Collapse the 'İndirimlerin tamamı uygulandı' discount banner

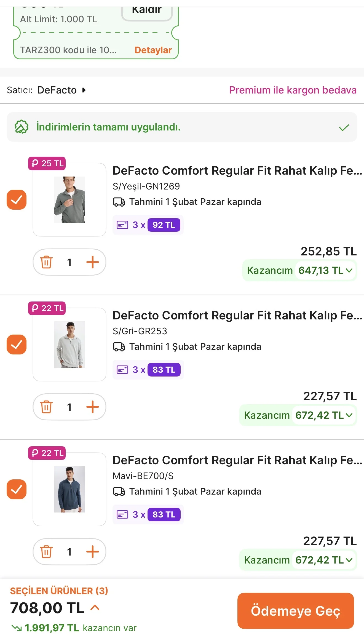344,127
